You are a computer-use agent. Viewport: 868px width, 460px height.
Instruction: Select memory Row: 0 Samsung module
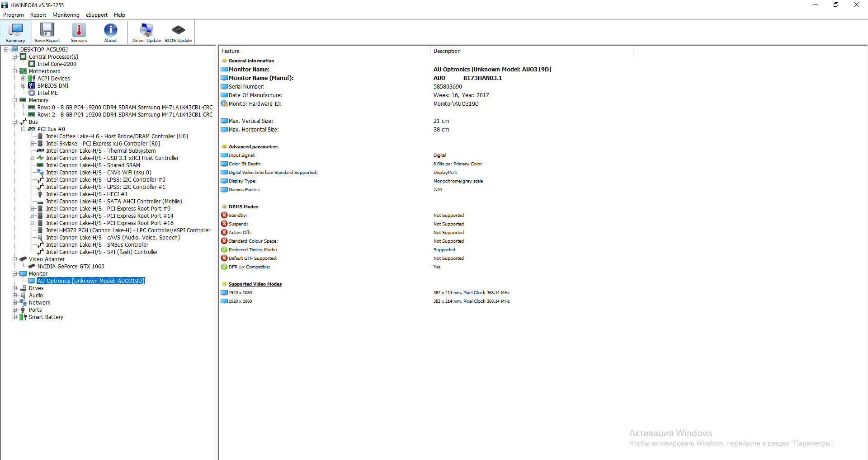click(x=125, y=108)
